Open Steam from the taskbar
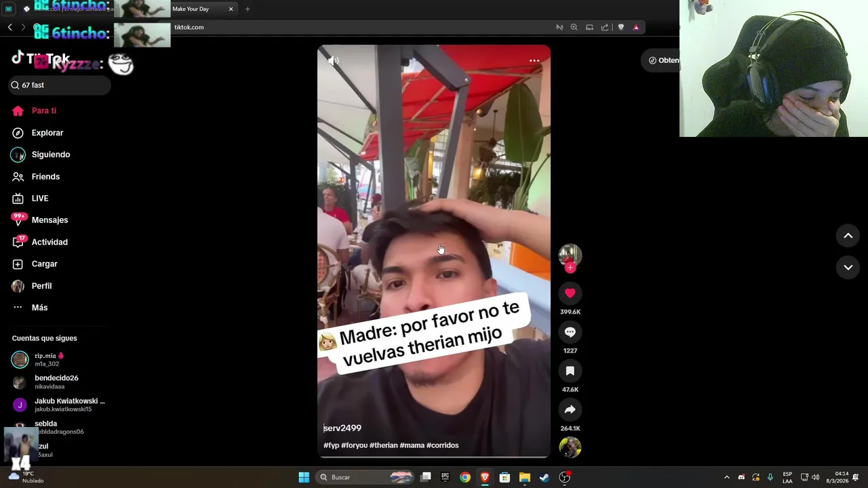The width and height of the screenshot is (868, 488). coord(544,477)
